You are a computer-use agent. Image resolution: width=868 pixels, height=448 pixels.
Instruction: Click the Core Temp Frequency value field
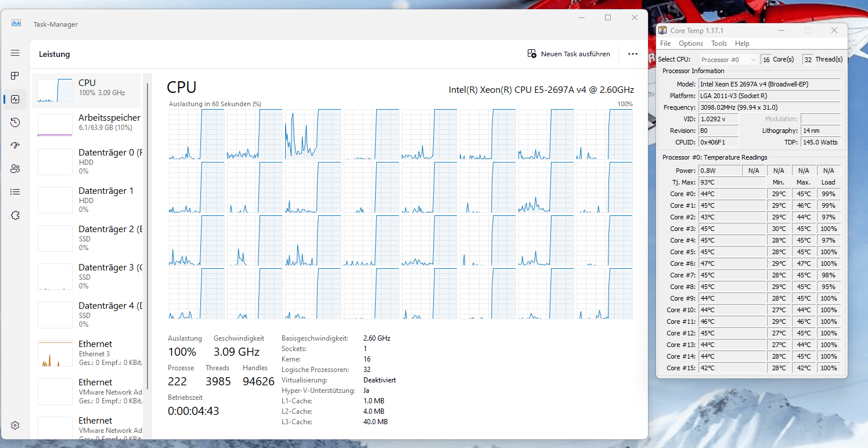tap(769, 107)
